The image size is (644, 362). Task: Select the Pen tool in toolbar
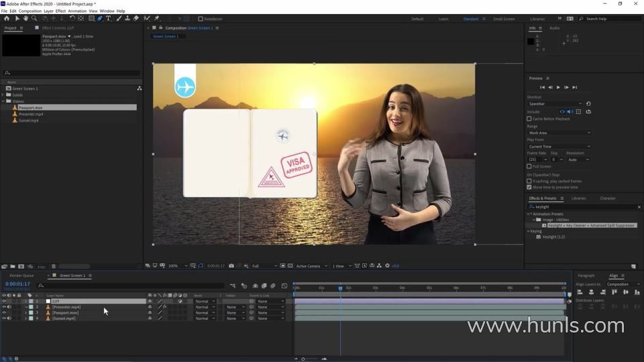click(100, 19)
